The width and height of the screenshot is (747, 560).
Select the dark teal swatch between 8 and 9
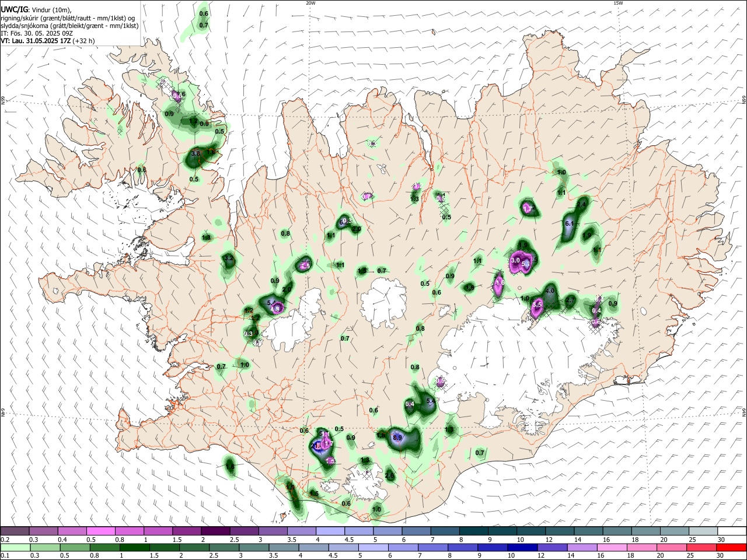tap(474, 531)
